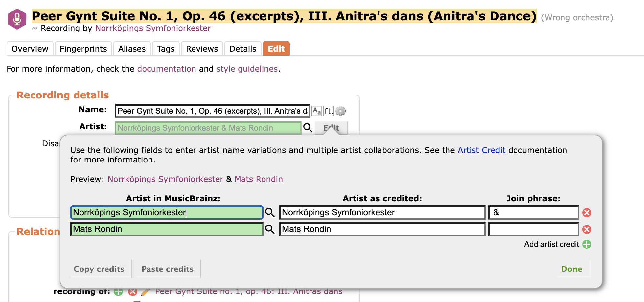This screenshot has width=644, height=302.
Task: Open guess case options gear icon
Action: (x=340, y=111)
